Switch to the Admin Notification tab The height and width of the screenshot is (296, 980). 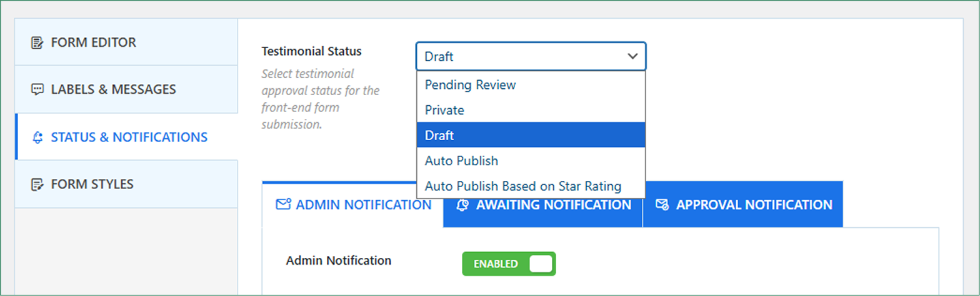pyautogui.click(x=353, y=205)
